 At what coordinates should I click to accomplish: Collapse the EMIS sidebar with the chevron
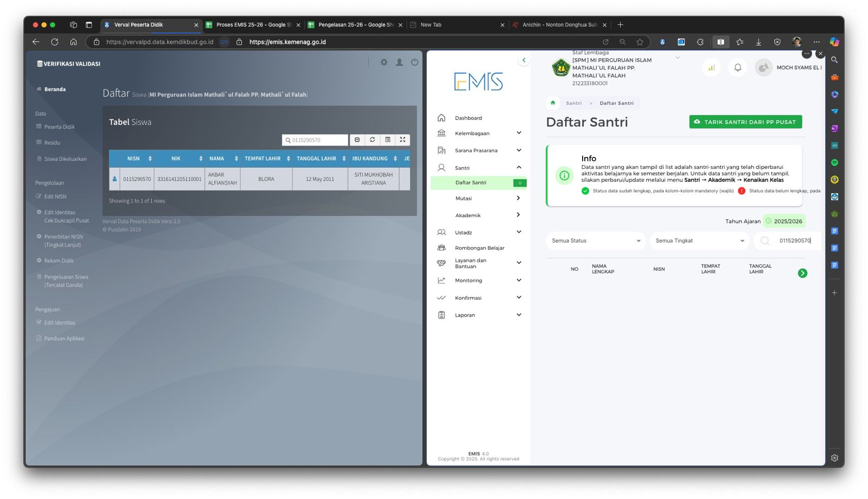tap(524, 60)
